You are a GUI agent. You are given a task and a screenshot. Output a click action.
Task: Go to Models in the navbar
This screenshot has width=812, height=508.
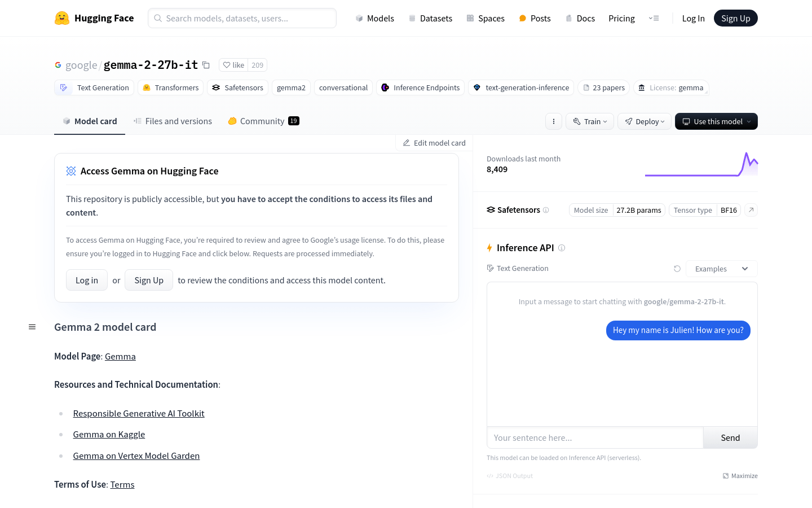coord(374,18)
